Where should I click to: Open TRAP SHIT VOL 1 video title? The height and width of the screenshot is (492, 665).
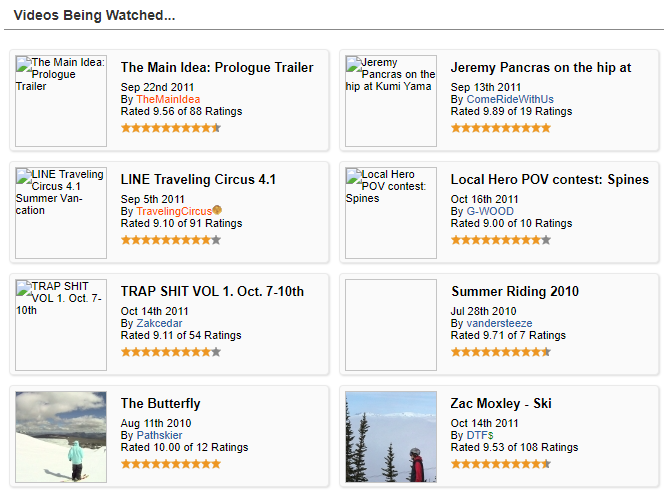(x=212, y=292)
